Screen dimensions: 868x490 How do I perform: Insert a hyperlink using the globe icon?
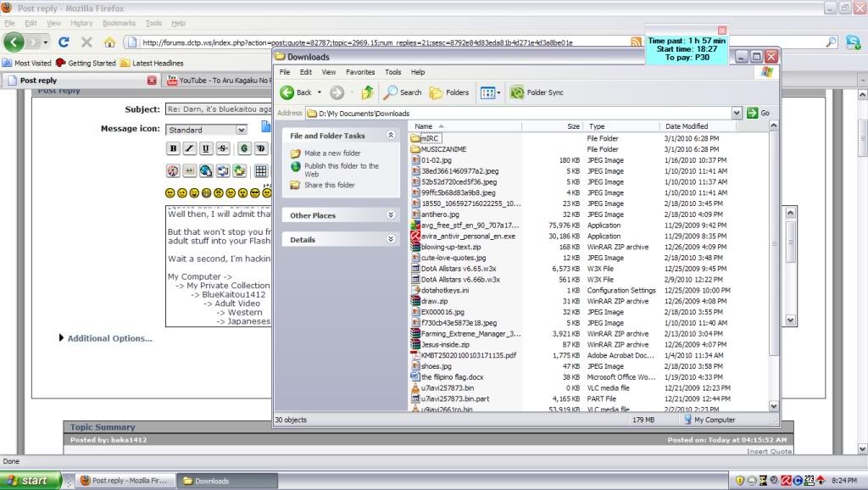[206, 170]
